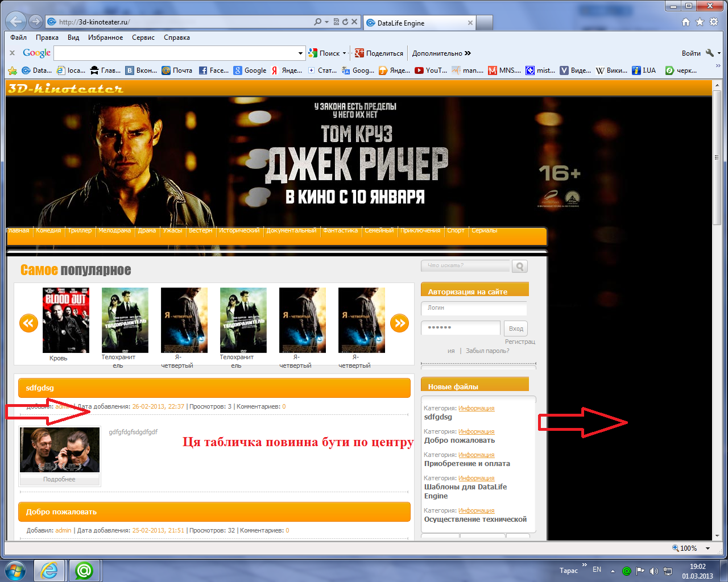This screenshot has height=582, width=728.
Task: Open the Справка menu
Action: pyautogui.click(x=177, y=38)
